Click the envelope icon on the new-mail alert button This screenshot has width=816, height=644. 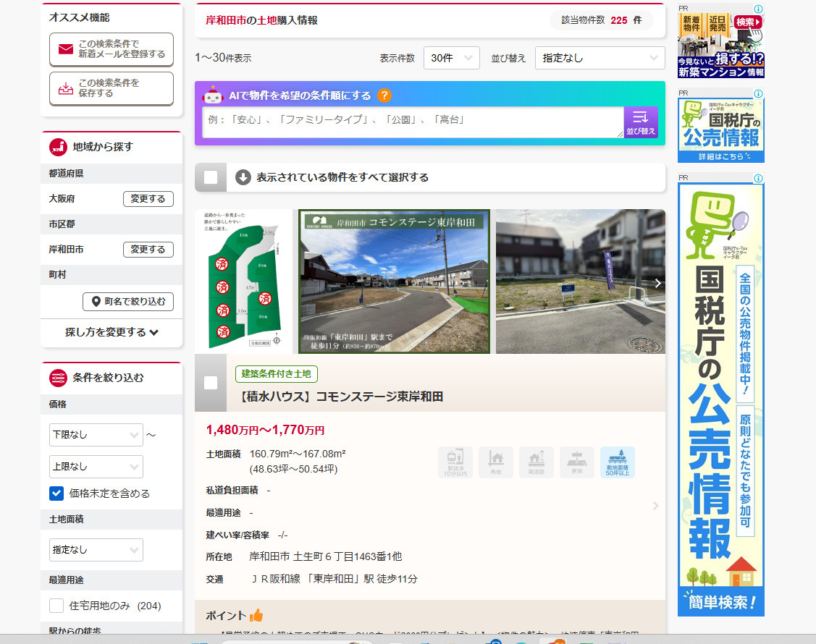[x=66, y=50]
